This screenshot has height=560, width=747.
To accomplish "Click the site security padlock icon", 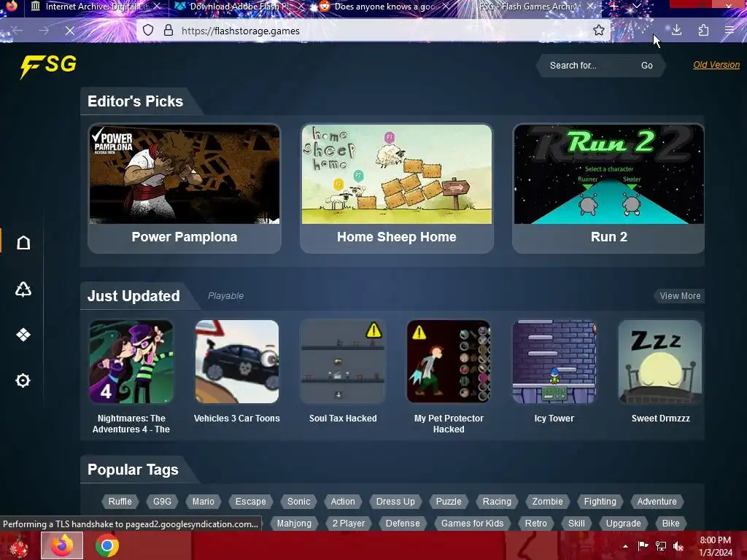I will (x=169, y=31).
